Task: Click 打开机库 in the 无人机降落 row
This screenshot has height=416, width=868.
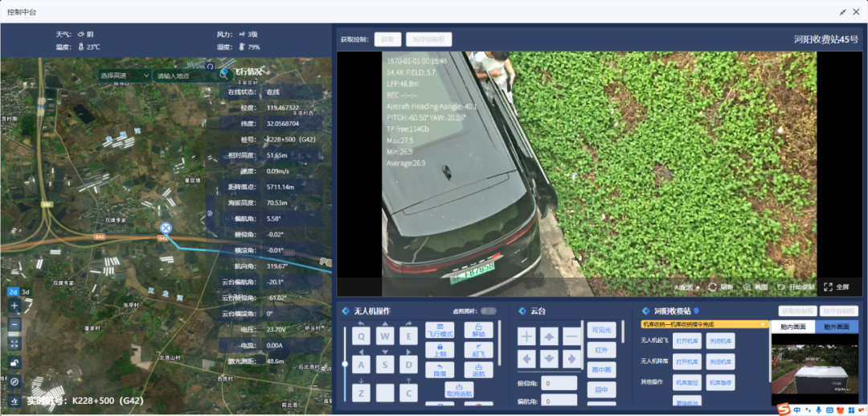Action: [x=687, y=362]
